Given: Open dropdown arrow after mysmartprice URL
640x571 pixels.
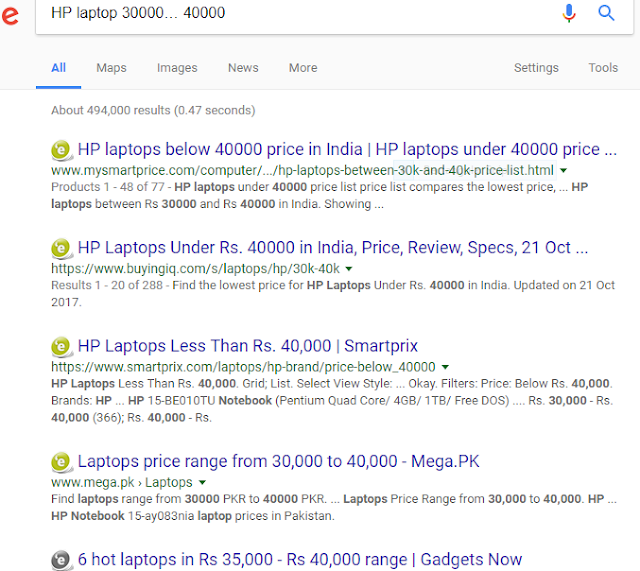Looking at the screenshot, I should click(564, 170).
